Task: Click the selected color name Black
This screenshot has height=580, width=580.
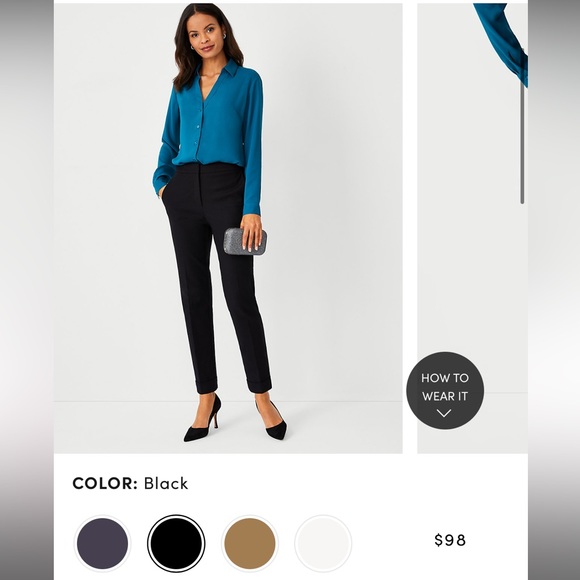Action: tap(166, 483)
